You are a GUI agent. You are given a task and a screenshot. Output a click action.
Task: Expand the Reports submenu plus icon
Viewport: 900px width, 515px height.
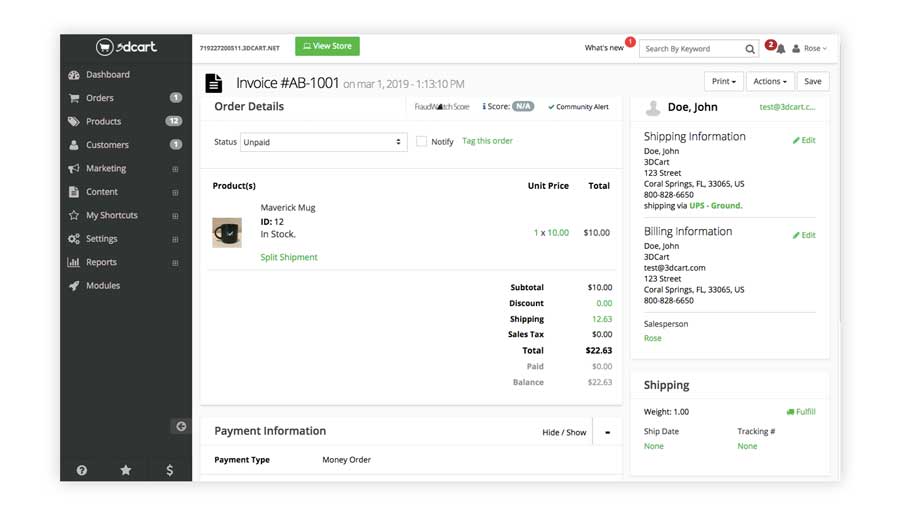pos(175,262)
